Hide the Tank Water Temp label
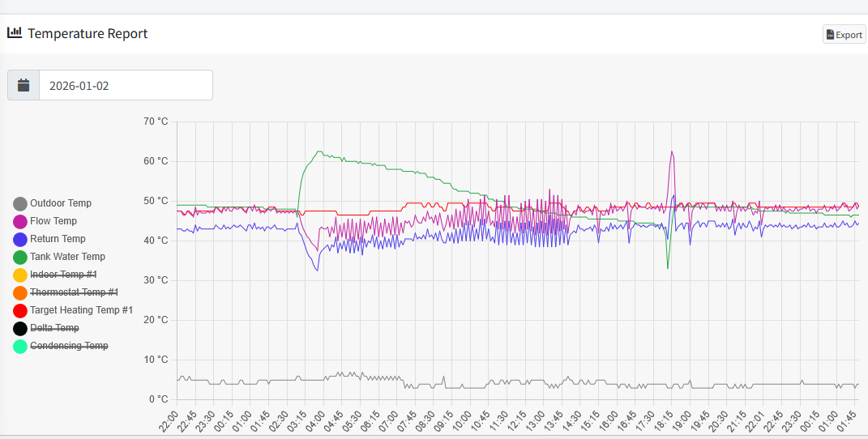868x439 pixels. tap(67, 257)
